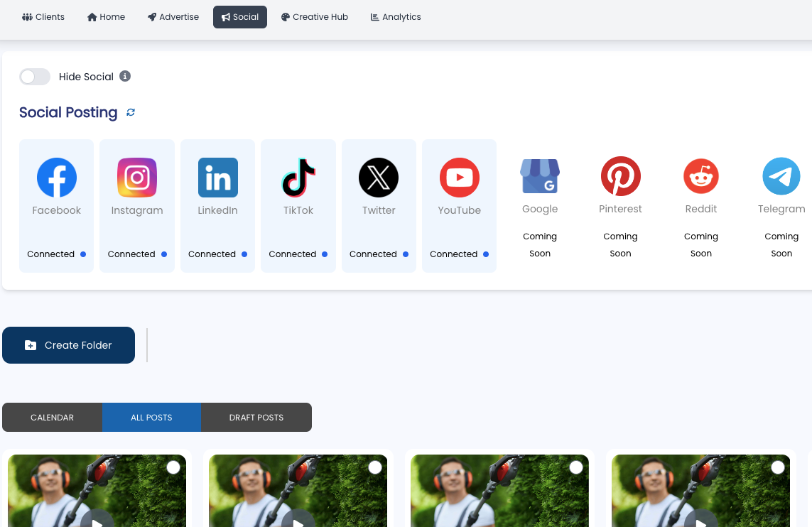Click the TikTok Connected status
812x527 pixels.
[x=298, y=254]
